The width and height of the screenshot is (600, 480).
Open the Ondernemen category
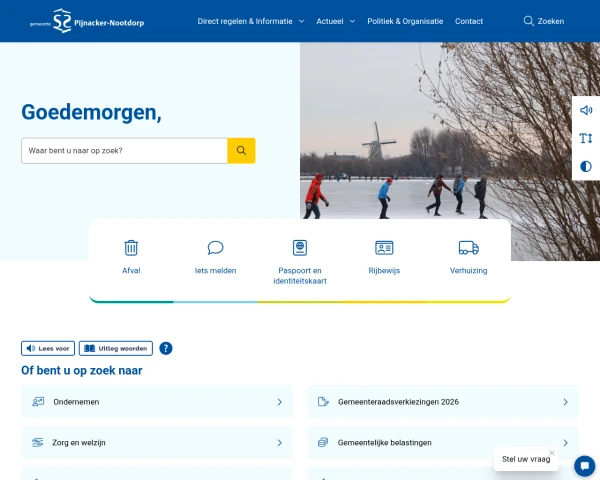(x=157, y=402)
